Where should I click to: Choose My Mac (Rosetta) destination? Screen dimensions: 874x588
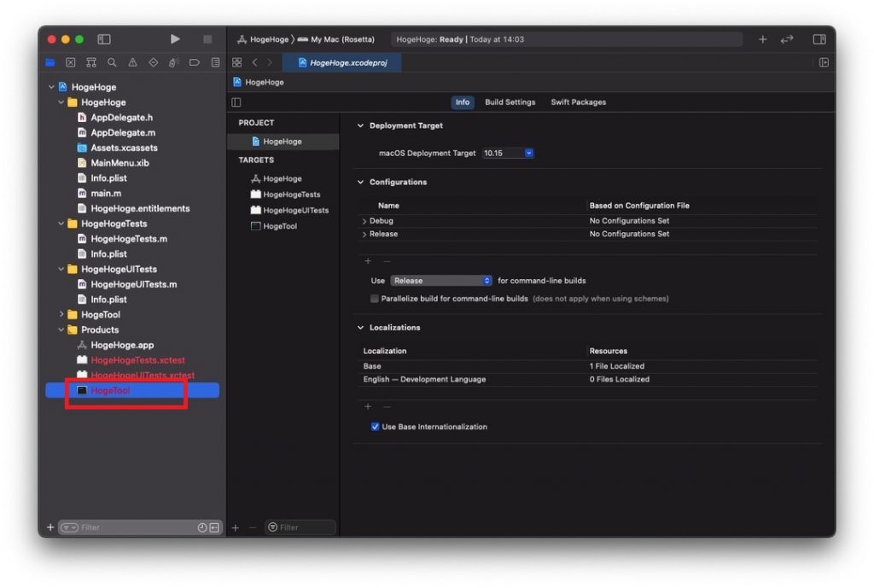click(x=336, y=39)
